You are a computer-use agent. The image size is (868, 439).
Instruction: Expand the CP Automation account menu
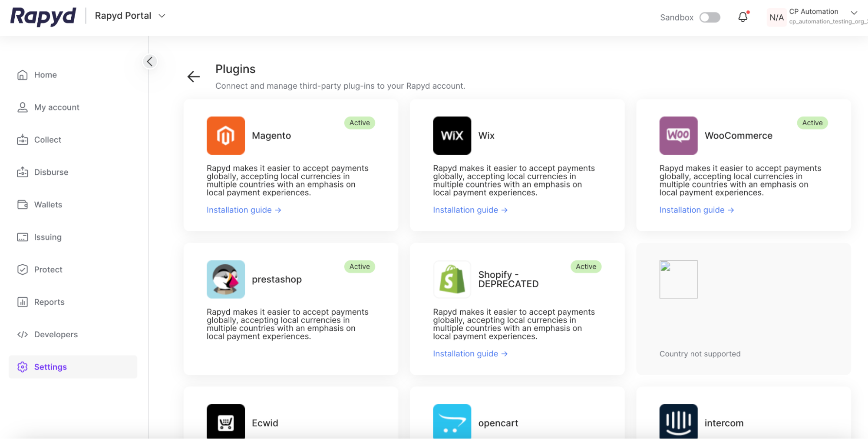pos(853,13)
